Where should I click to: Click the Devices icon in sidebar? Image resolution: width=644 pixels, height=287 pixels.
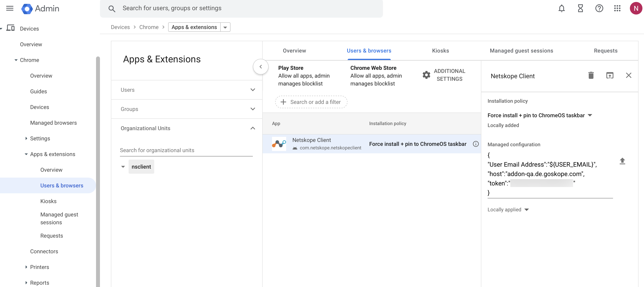(x=11, y=28)
